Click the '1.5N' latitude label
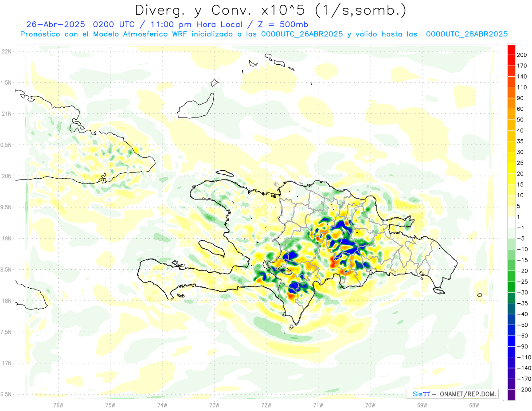Viewport: 532px width, 411px height. click(6, 82)
